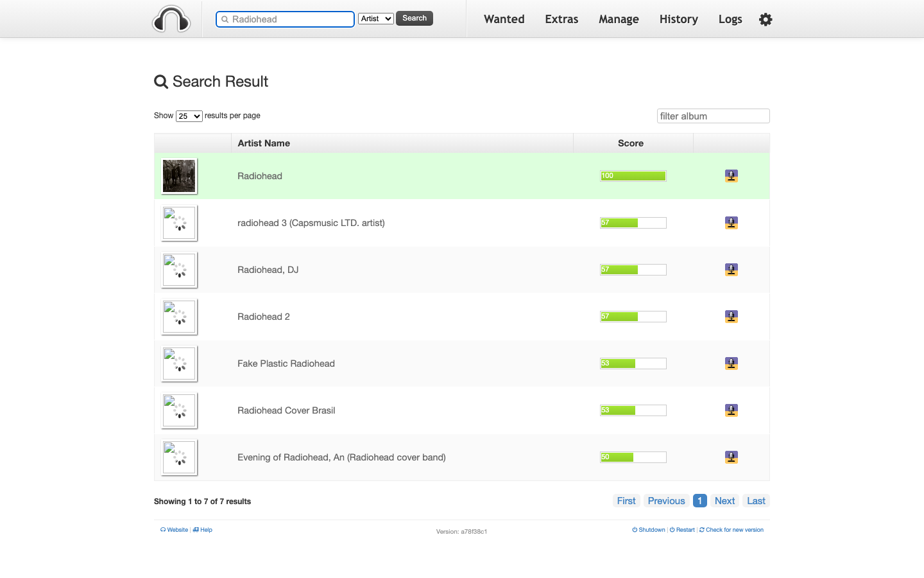Select the Fake Plastic Radiohead name

click(286, 363)
